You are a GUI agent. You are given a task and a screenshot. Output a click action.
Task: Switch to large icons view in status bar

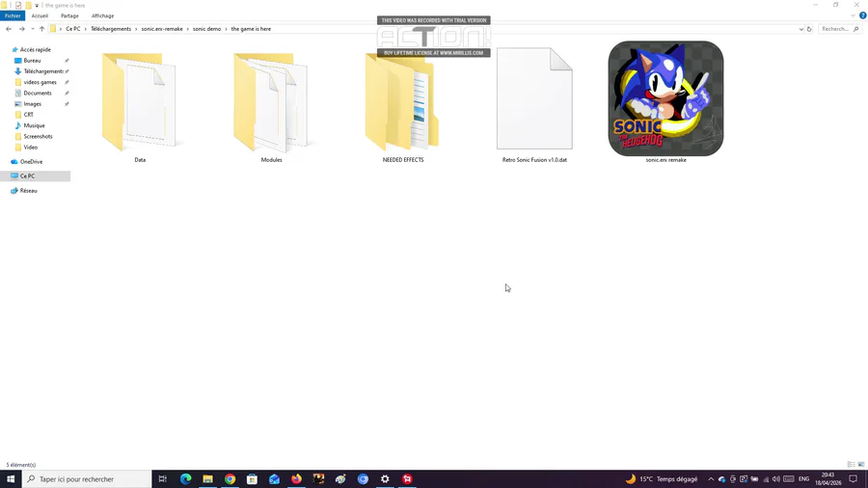861,465
